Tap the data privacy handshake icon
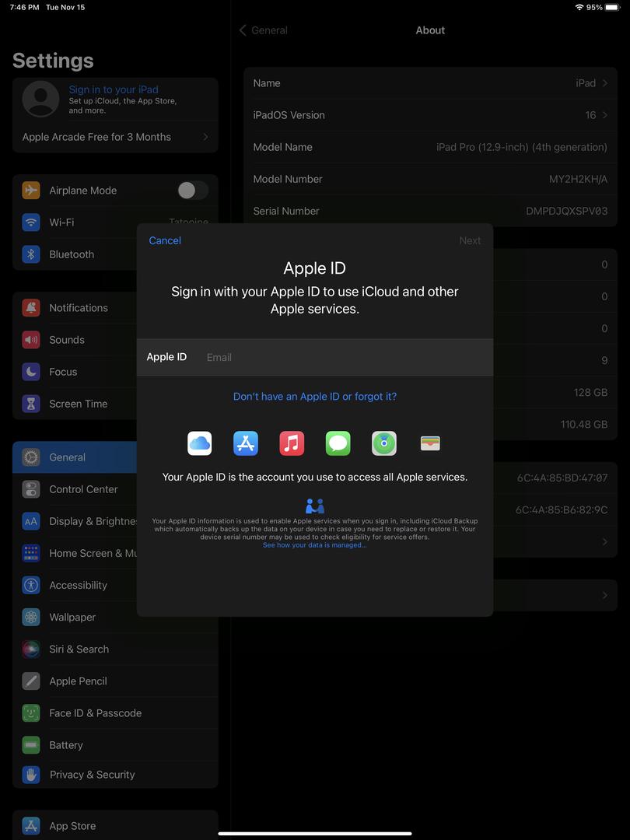This screenshot has height=840, width=630. click(315, 506)
